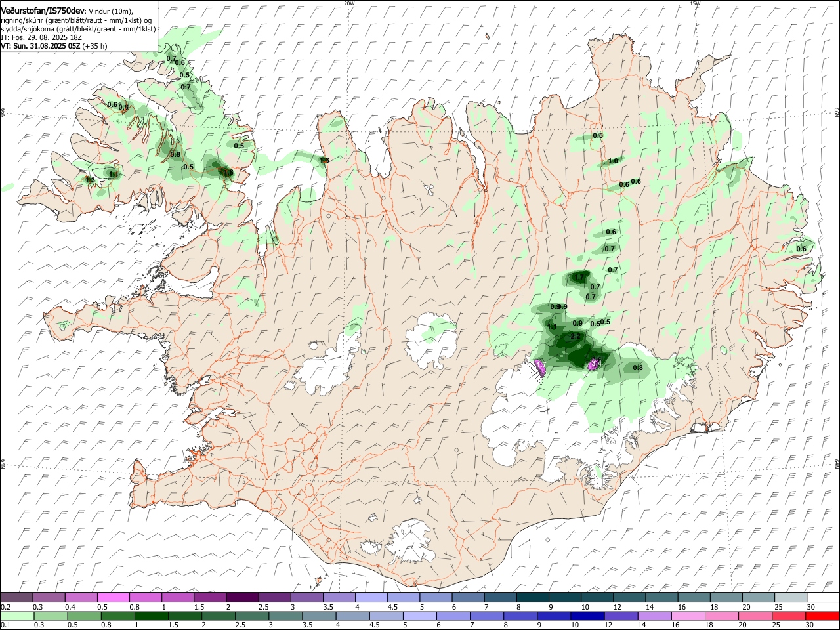Click the '0.2' label in the top legend row
The image size is (840, 630).
[6, 607]
